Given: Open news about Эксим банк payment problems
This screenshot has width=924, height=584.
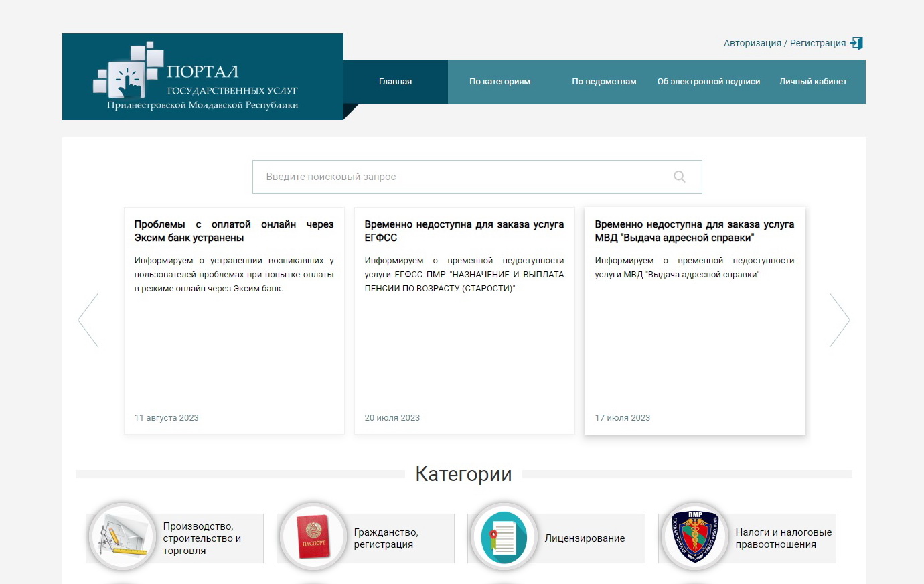Looking at the screenshot, I should [x=234, y=231].
